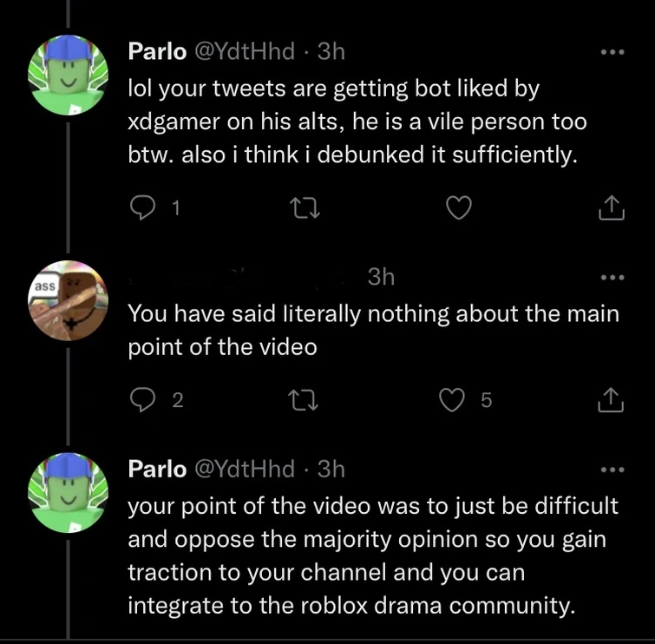Reply to the 'main point of the video' tweet
Viewport: 655px width, 644px height.
tap(141, 399)
